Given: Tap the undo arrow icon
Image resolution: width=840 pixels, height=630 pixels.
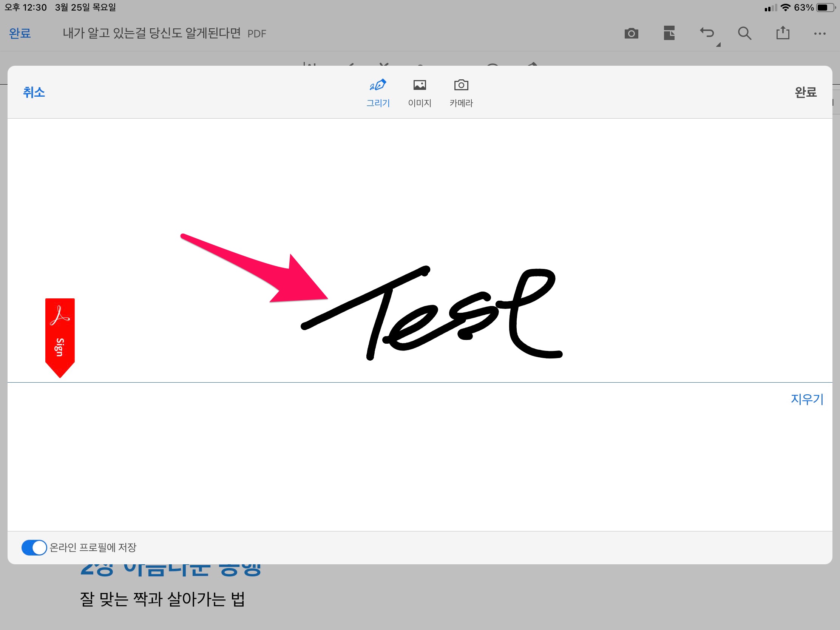Looking at the screenshot, I should point(707,32).
